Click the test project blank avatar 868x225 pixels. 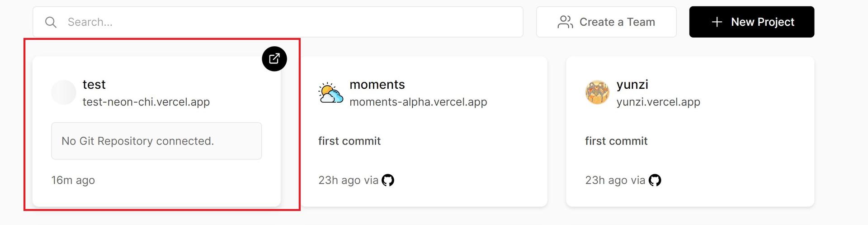(64, 92)
